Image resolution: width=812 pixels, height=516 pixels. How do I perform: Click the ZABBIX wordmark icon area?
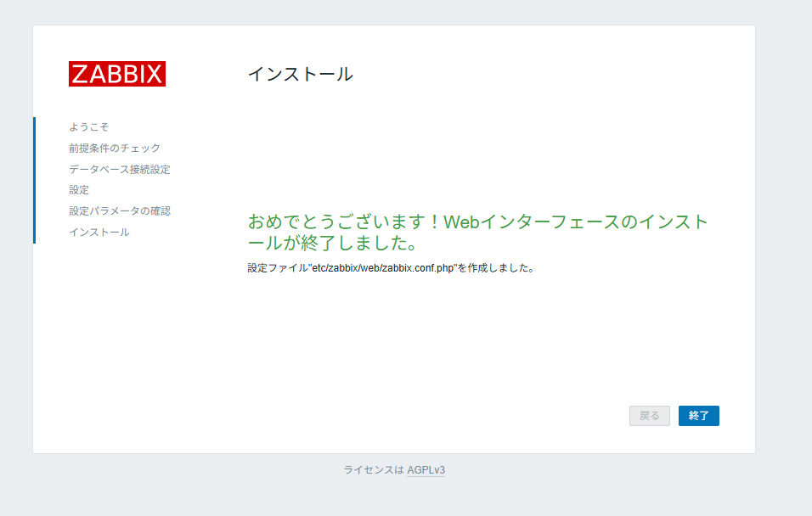[116, 75]
